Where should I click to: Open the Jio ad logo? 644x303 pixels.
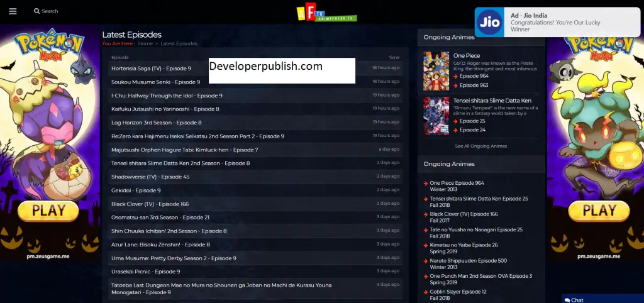coord(489,22)
